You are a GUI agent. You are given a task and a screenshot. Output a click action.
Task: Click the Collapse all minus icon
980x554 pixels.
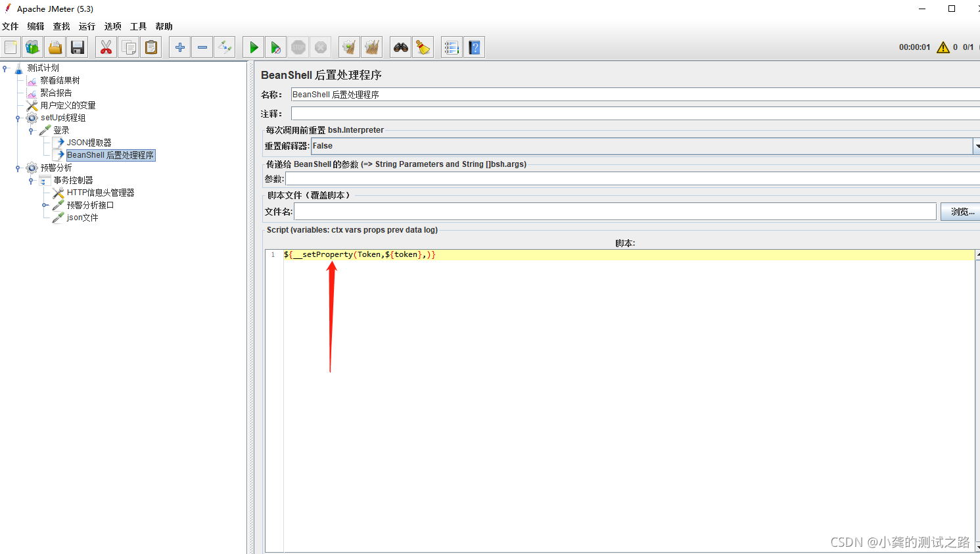(x=202, y=47)
